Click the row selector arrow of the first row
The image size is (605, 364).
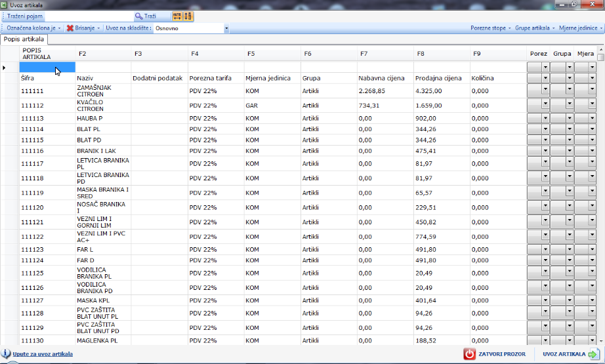[x=4, y=68]
